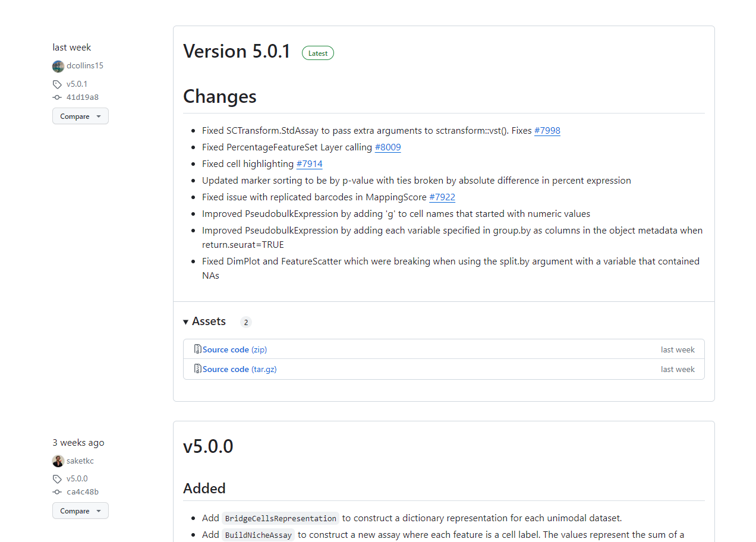Click the tag icon beside v5.0.0
Viewport: 756px width, 542px height.
[x=57, y=478]
